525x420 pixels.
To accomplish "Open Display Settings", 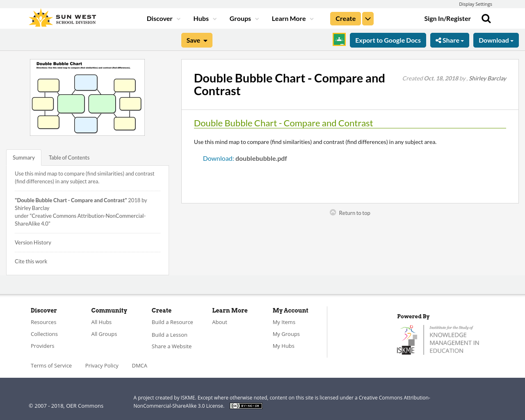I will (475, 4).
